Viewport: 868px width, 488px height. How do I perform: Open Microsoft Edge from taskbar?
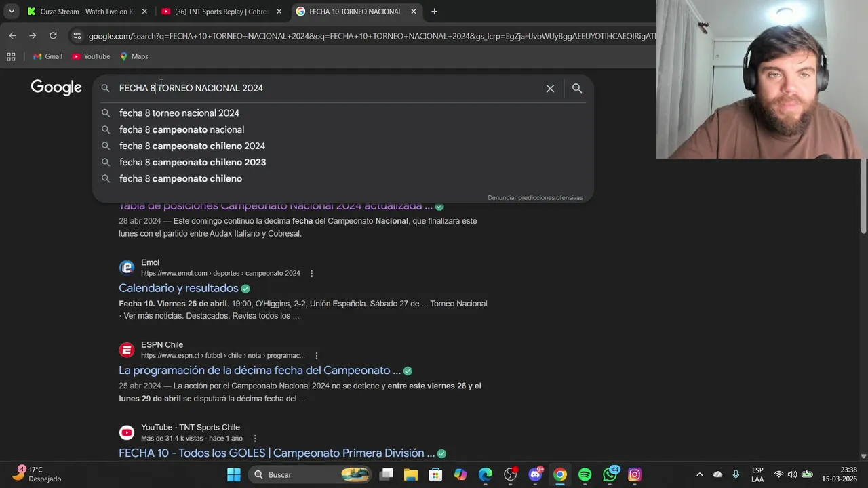[x=486, y=474]
